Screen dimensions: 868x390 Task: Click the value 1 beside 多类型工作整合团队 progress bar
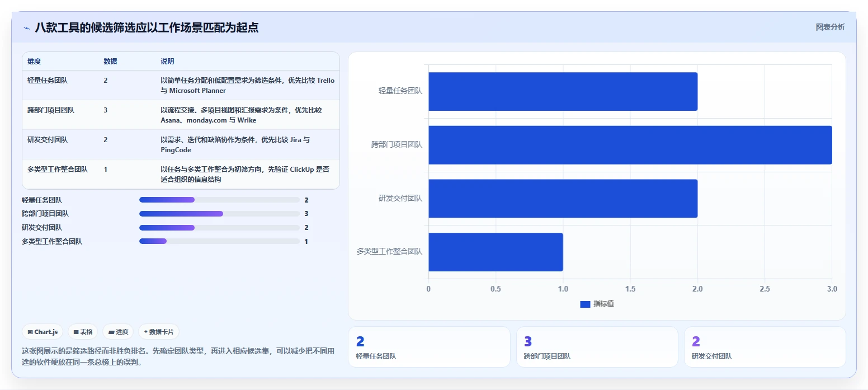pyautogui.click(x=306, y=242)
